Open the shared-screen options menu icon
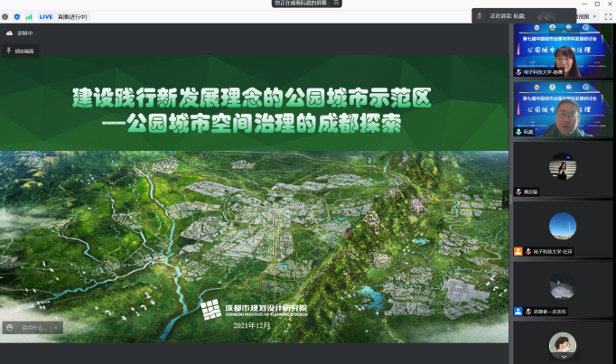 click(x=337, y=4)
